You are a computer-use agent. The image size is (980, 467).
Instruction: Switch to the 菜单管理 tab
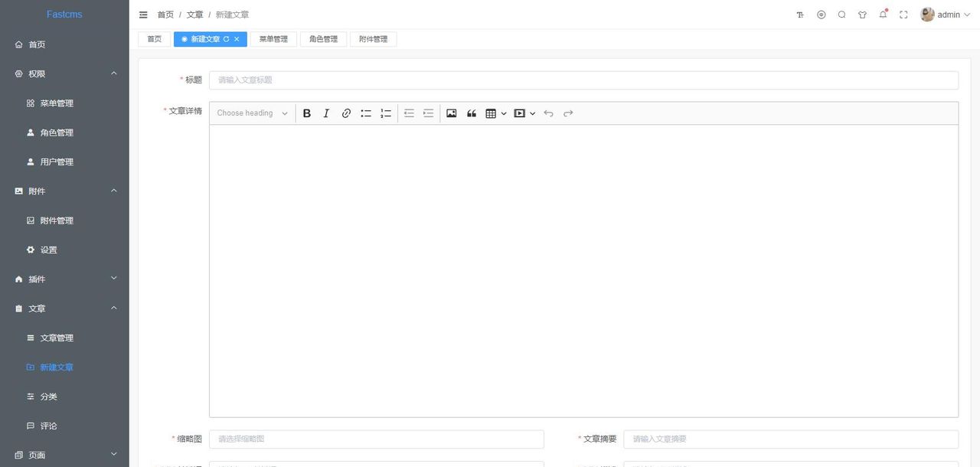[273, 38]
